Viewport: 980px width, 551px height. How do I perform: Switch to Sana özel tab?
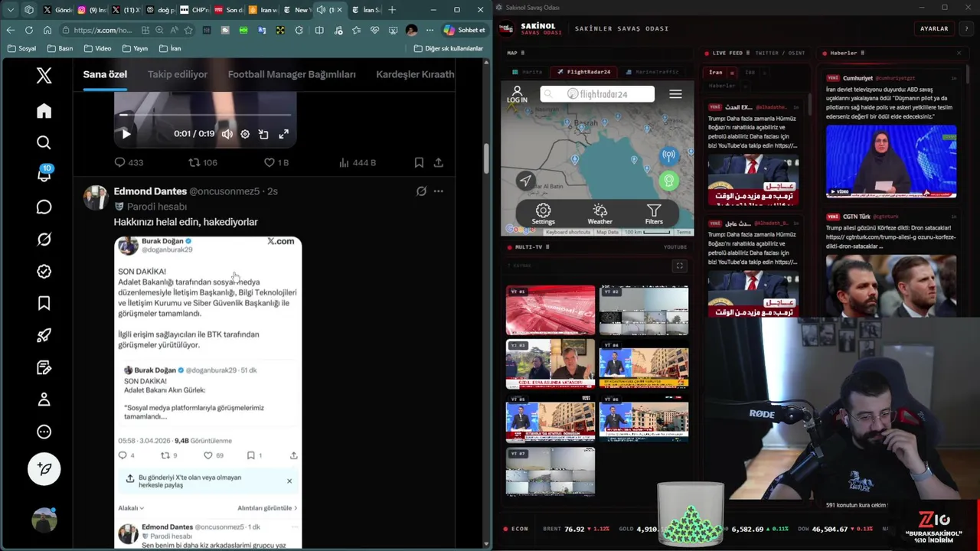105,74
